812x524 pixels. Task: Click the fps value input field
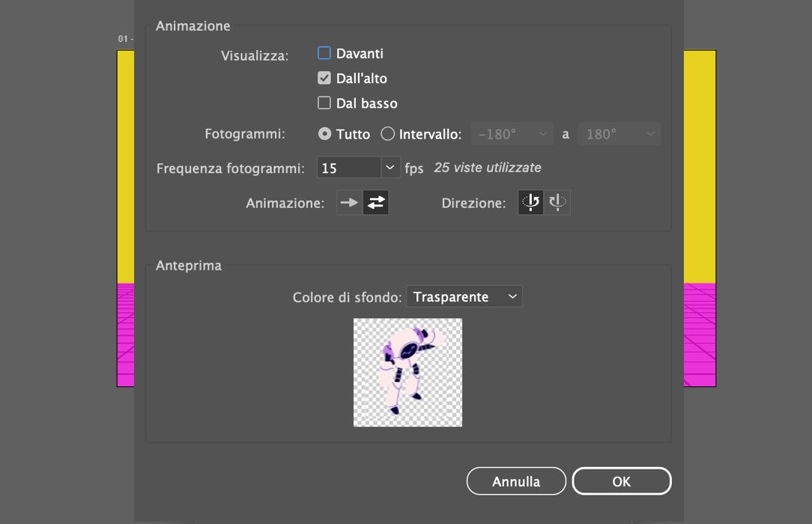pyautogui.click(x=348, y=167)
